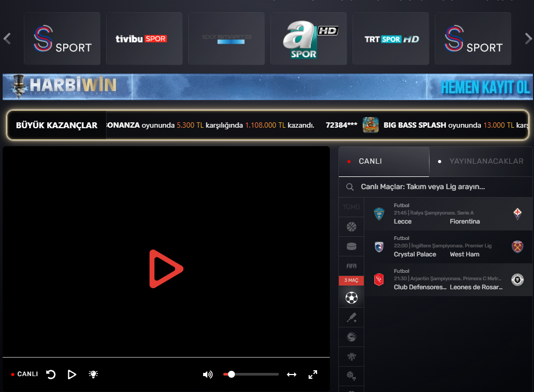534x392 pixels.
Task: Start the stream with center play button
Action: pyautogui.click(x=166, y=269)
